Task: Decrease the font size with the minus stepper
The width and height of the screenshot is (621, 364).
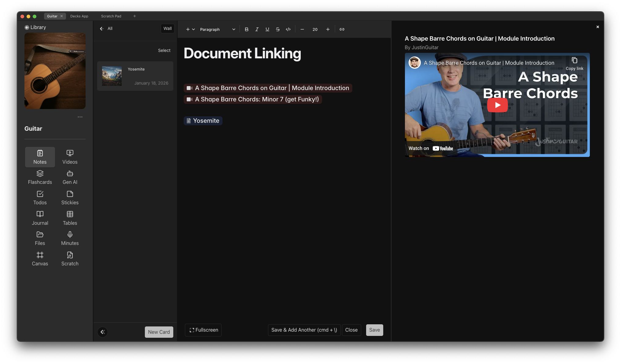Action: 302,29
